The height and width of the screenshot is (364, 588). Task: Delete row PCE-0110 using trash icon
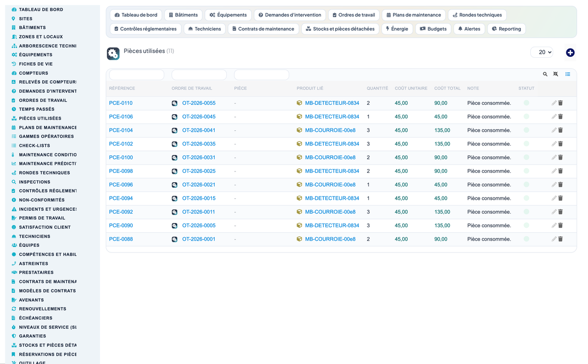pos(561,103)
